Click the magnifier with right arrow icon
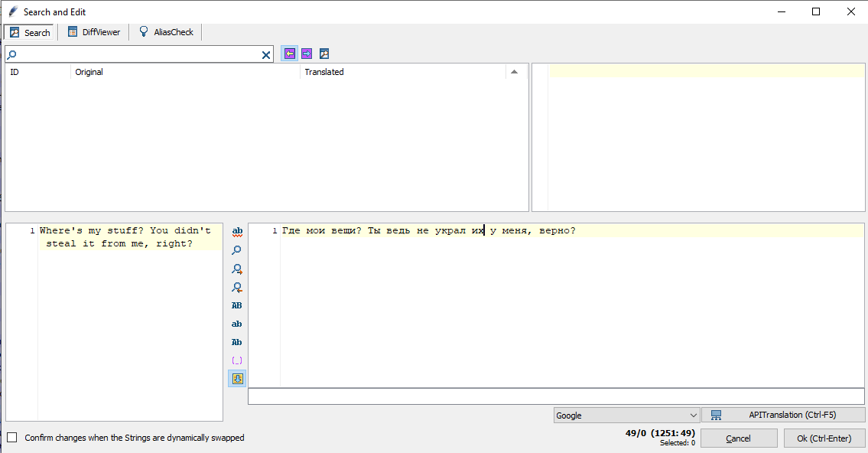Screen dimensions: 868x453 237,269
